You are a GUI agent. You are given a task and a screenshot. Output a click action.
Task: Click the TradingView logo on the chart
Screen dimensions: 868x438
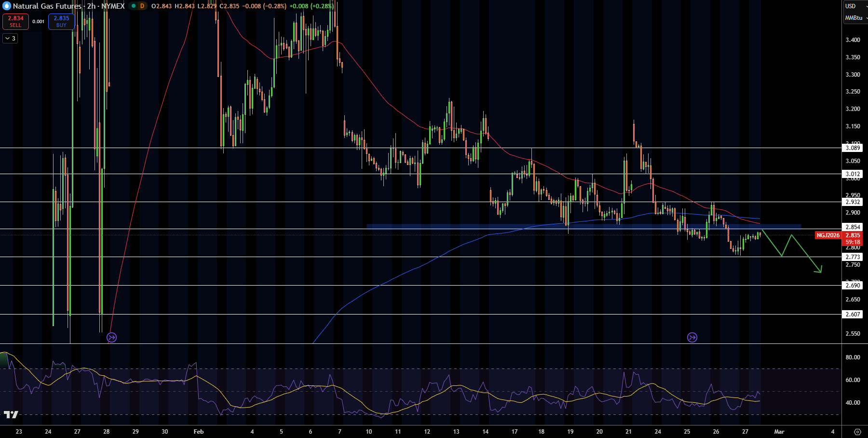click(x=11, y=414)
